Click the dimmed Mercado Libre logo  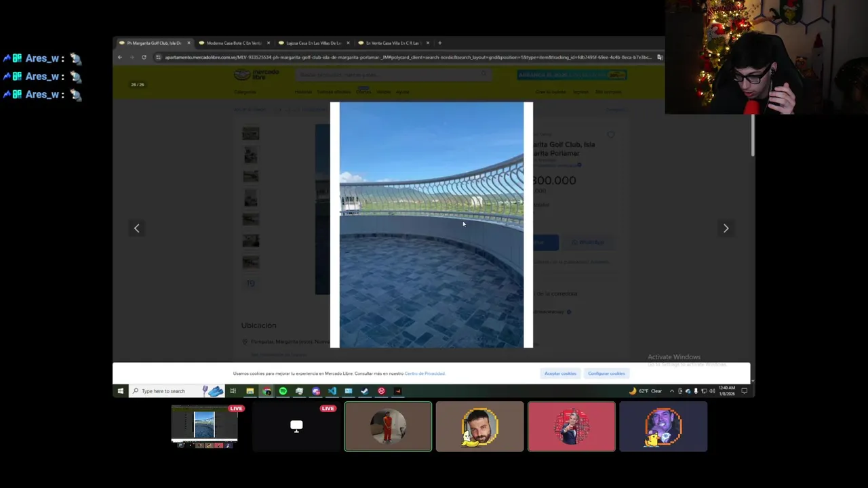pyautogui.click(x=256, y=75)
